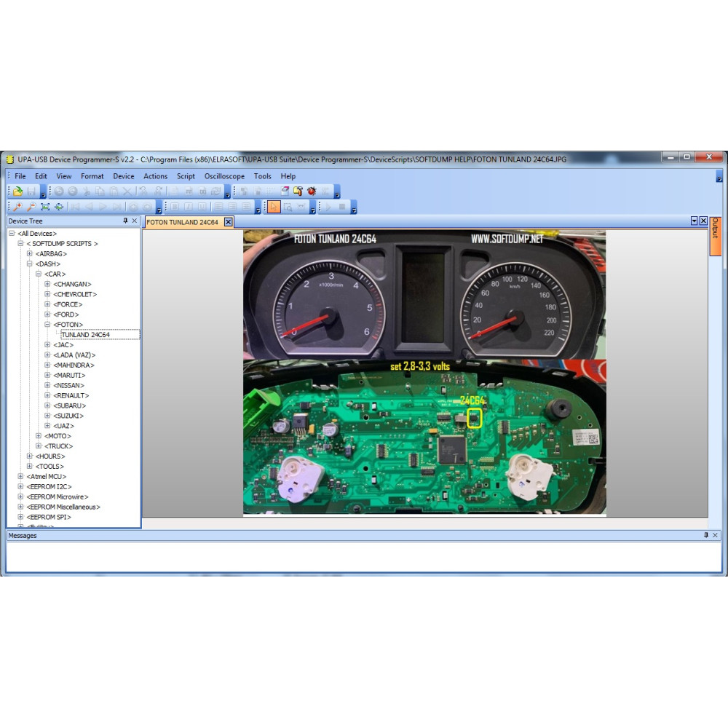Select the <MAHINDRA> tree item
Image resolution: width=728 pixels, height=728 pixels.
point(74,365)
